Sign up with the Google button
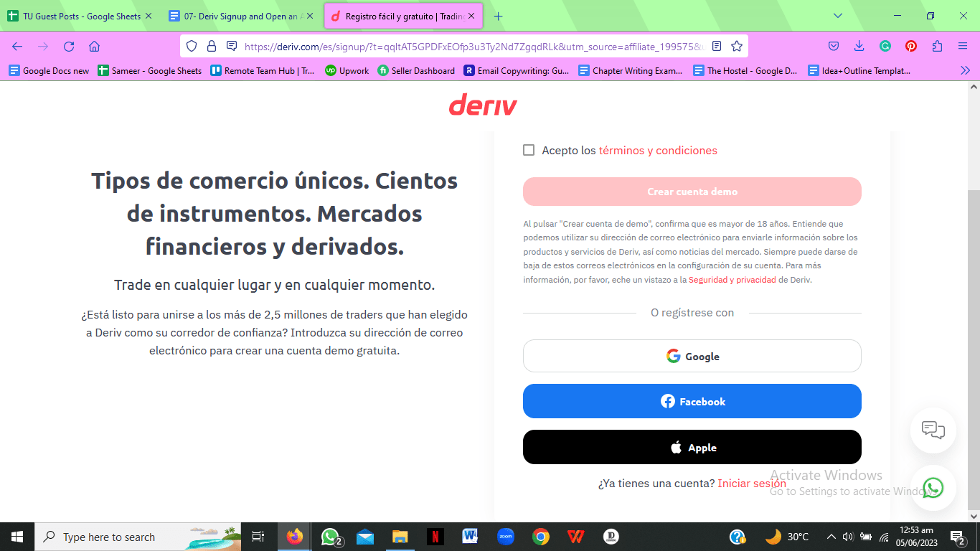The image size is (980, 551). point(692,356)
